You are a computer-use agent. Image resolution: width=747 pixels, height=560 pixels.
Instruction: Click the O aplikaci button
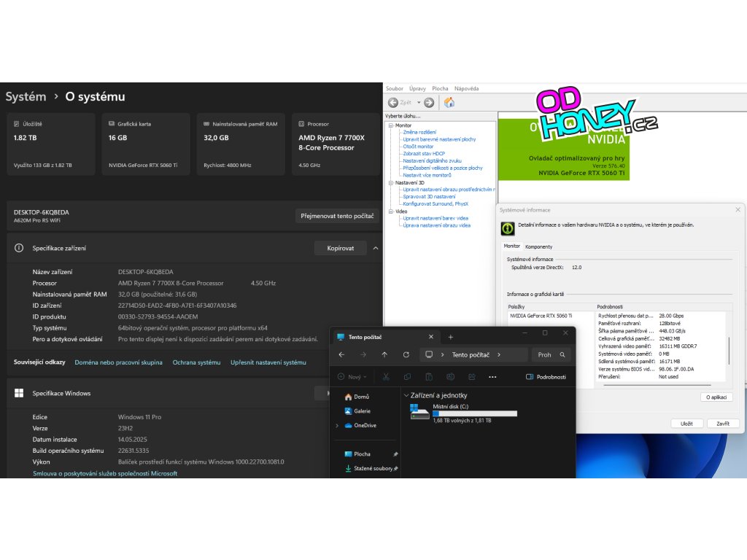pos(716,397)
